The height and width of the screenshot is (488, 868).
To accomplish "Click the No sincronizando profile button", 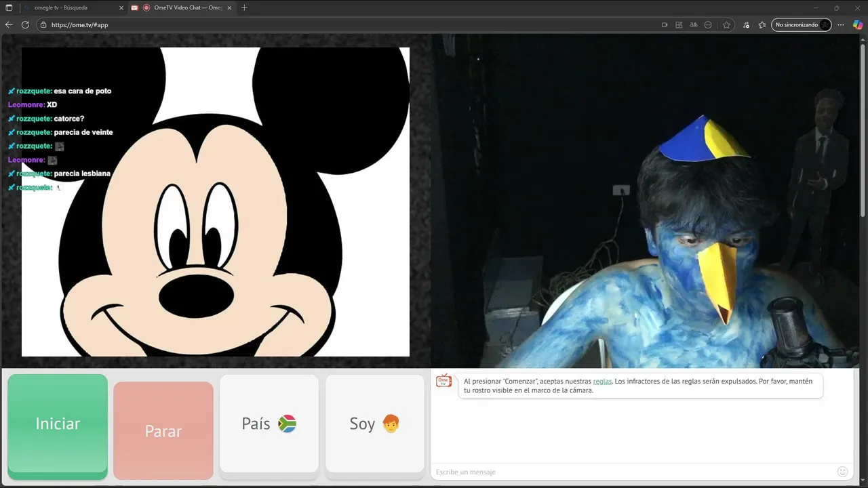I will (x=802, y=24).
